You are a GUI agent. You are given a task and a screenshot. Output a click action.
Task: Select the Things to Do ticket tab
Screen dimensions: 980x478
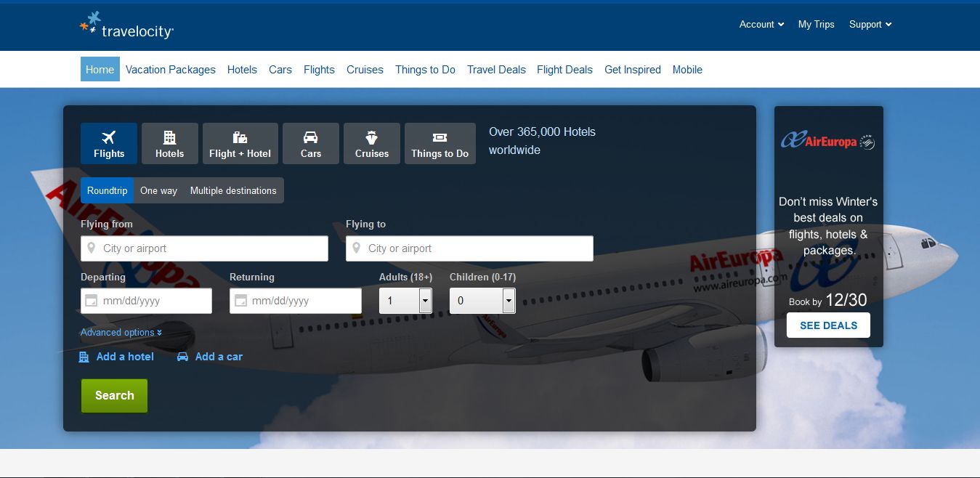tap(440, 143)
